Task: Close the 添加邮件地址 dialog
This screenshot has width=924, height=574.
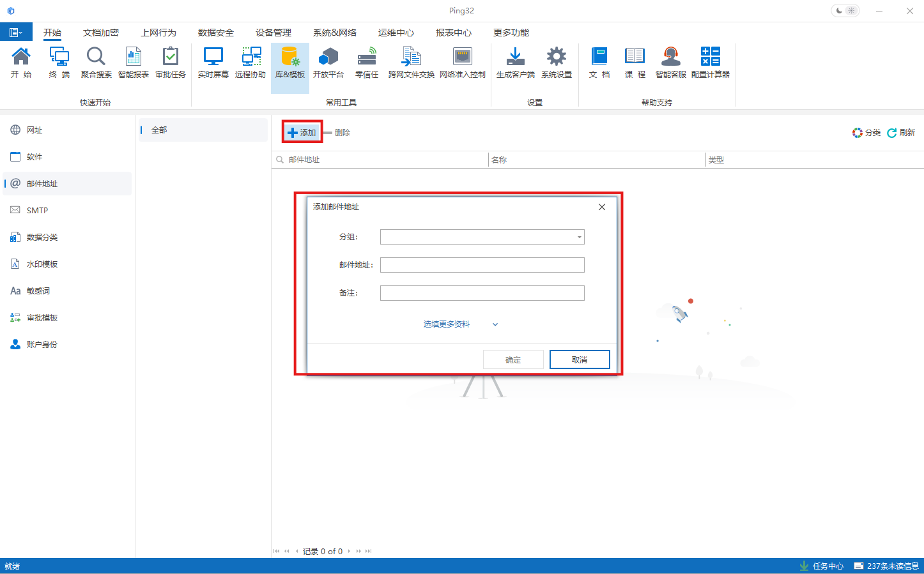Action: point(601,207)
